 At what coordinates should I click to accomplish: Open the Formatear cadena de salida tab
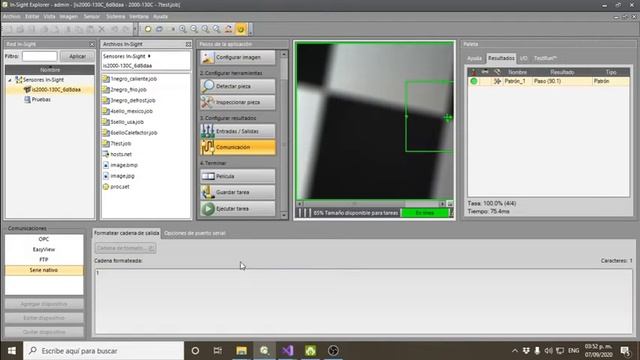click(x=127, y=233)
